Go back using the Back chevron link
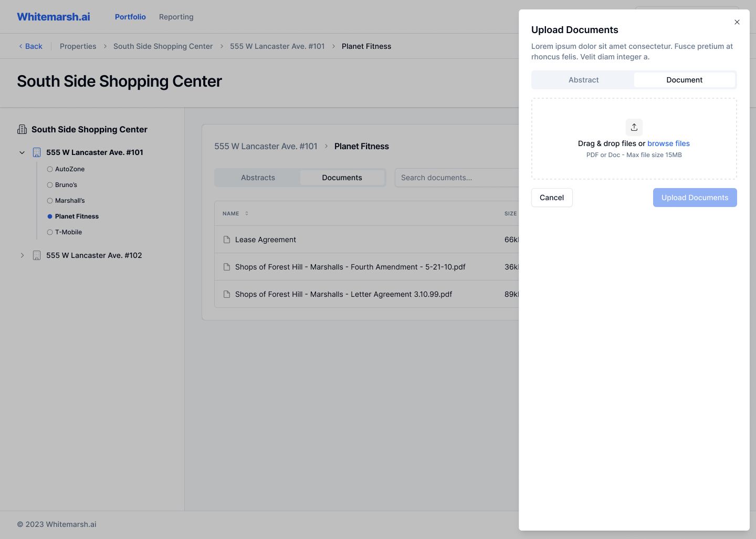Image resolution: width=756 pixels, height=539 pixels. pyautogui.click(x=30, y=46)
